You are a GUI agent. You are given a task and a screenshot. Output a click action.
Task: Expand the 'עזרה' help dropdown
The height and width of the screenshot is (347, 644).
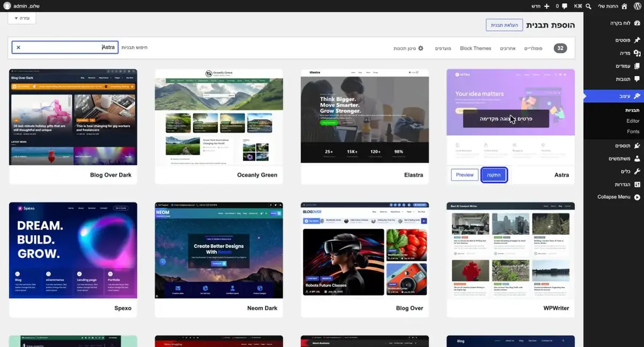pos(22,18)
